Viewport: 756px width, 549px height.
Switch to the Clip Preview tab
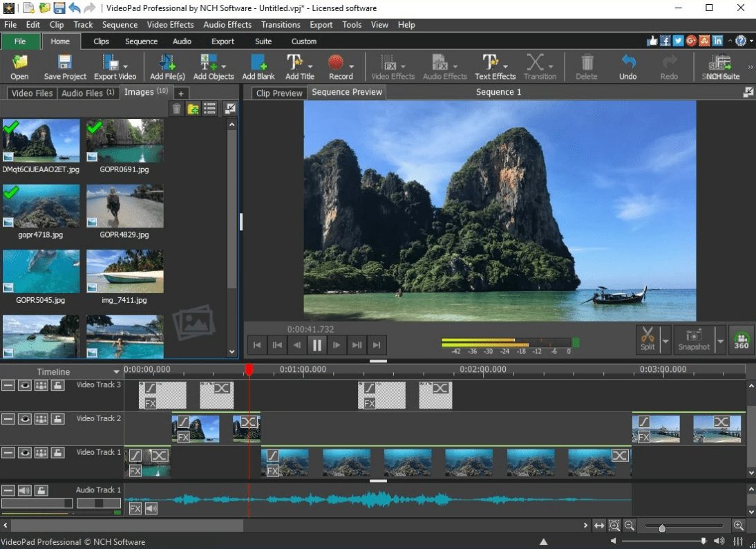click(x=279, y=93)
